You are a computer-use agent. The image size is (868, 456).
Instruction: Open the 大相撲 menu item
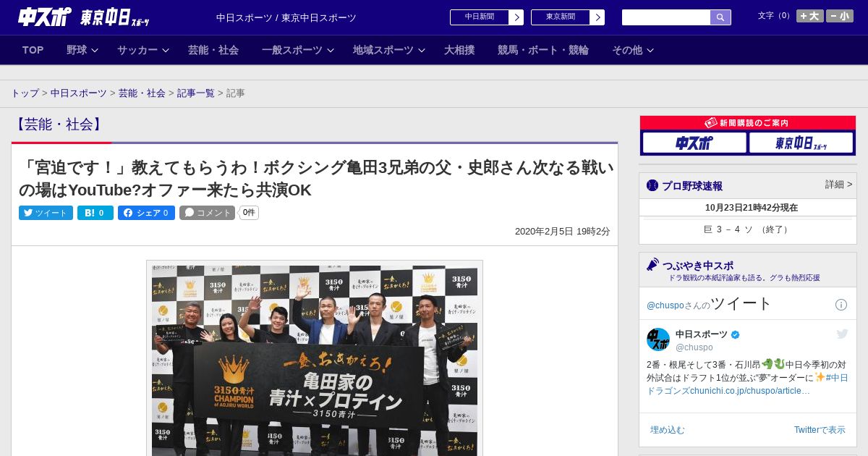(459, 50)
